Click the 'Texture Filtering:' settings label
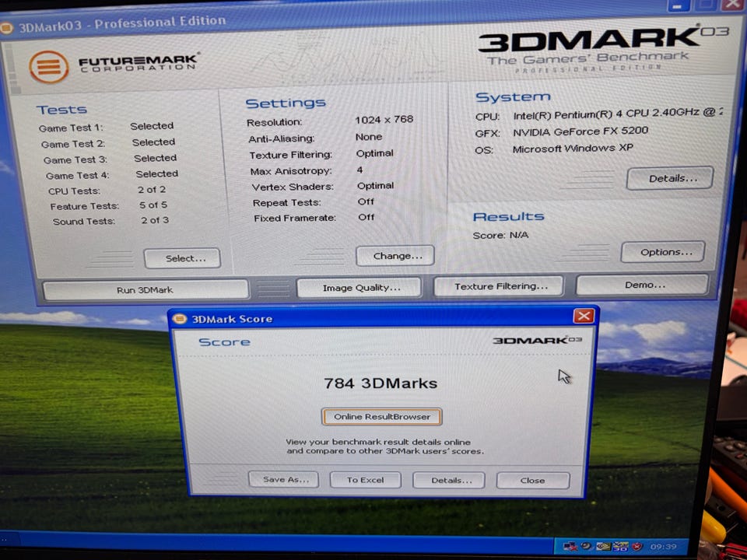This screenshot has width=747, height=560. click(x=290, y=156)
